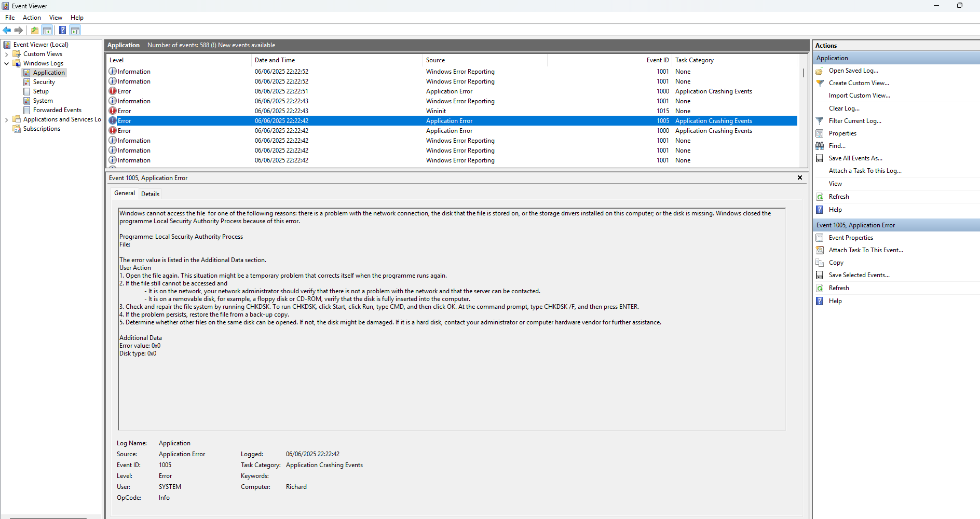This screenshot has width=980, height=519.
Task: Click the Help icon under Application actions
Action: click(x=820, y=210)
